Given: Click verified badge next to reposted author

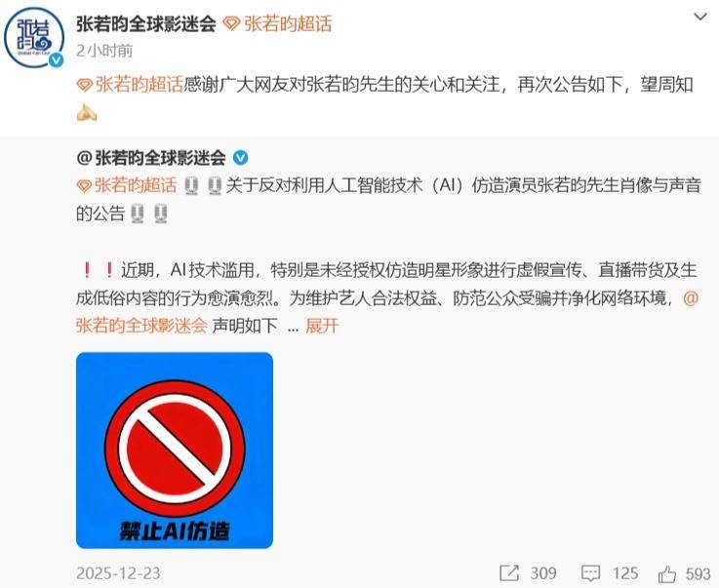Looking at the screenshot, I should [x=241, y=158].
